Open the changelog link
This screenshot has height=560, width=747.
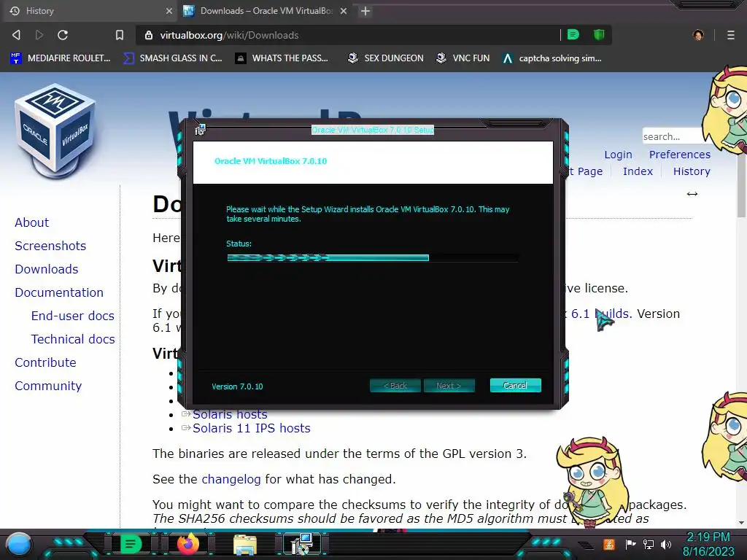[231, 479]
